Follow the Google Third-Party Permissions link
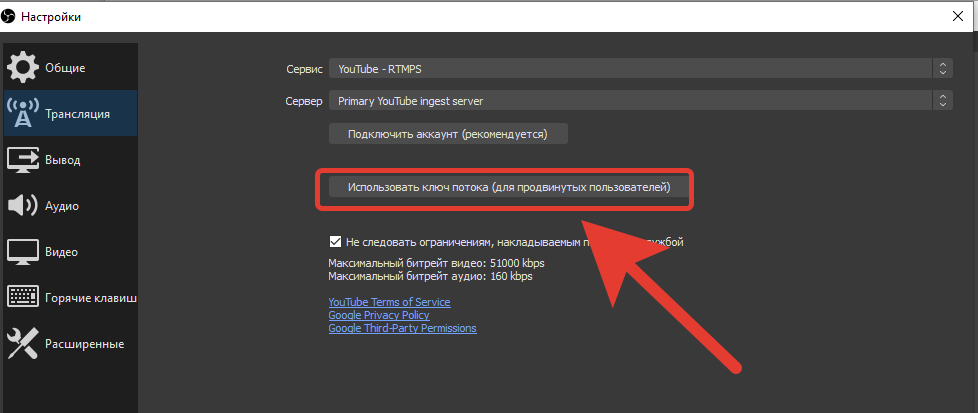The width and height of the screenshot is (978, 413). pos(402,328)
